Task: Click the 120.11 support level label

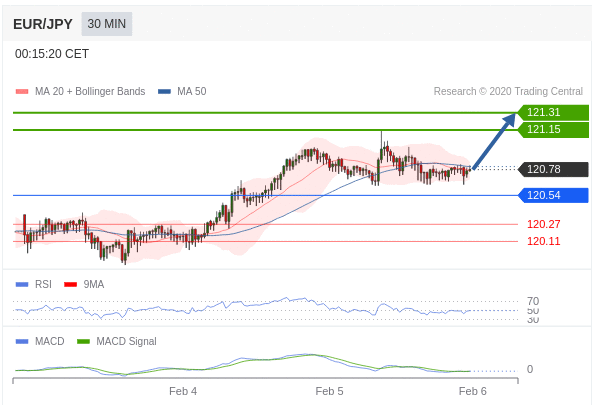Action: (x=544, y=241)
